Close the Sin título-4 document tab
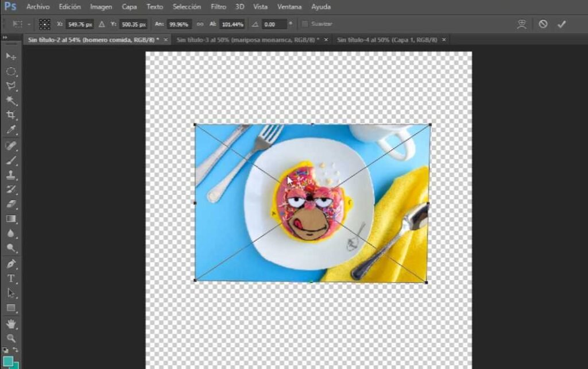588x369 pixels. (x=444, y=40)
